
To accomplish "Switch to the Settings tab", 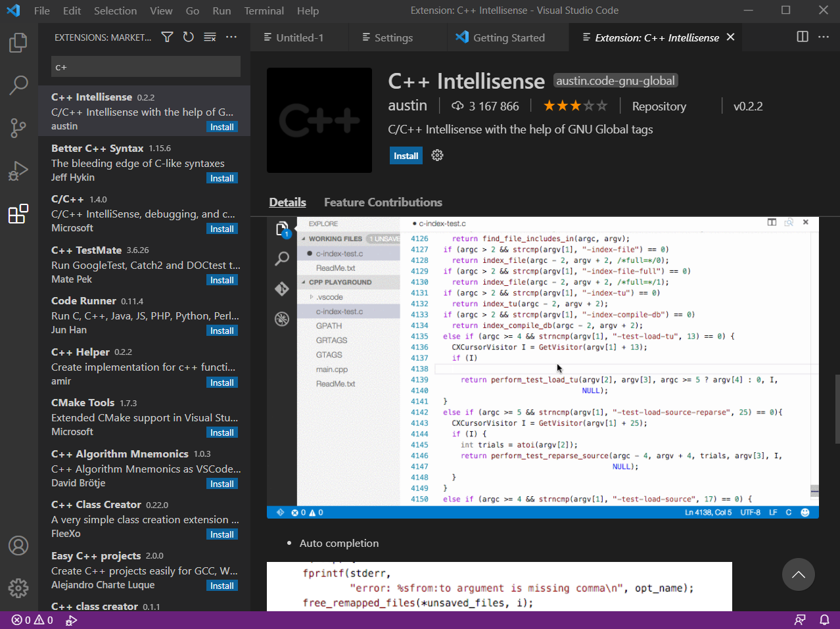I will 398,37.
